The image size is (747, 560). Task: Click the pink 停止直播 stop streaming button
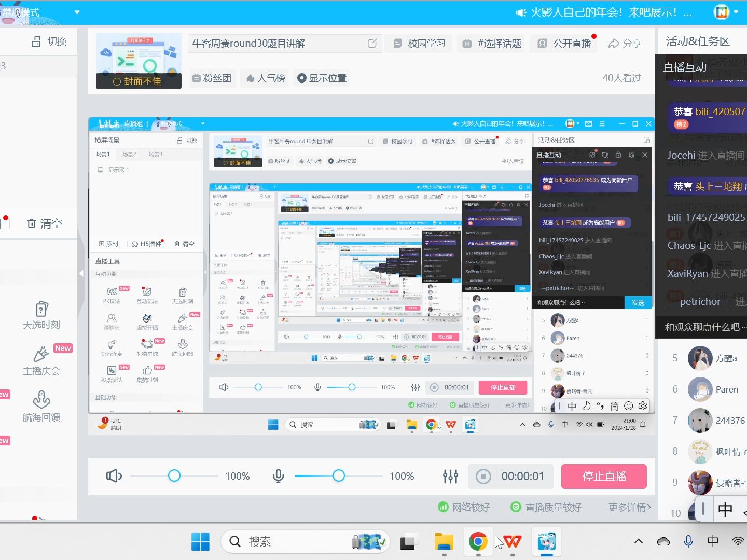(604, 477)
